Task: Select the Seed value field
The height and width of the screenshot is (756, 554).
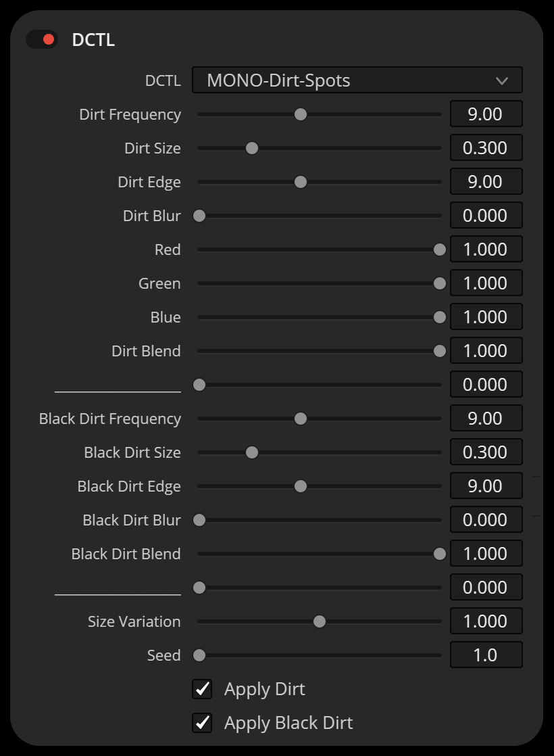Action: [x=486, y=655]
